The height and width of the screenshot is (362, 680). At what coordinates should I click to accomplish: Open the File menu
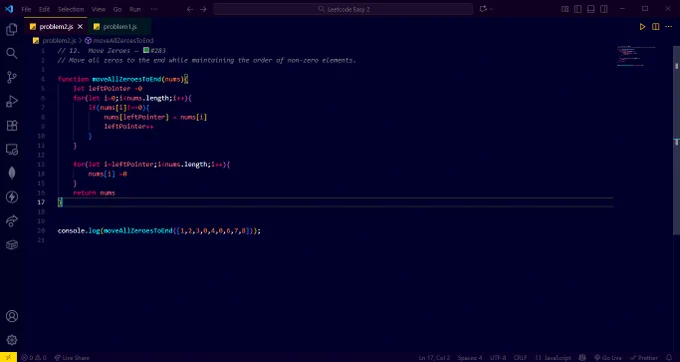pyautogui.click(x=26, y=9)
